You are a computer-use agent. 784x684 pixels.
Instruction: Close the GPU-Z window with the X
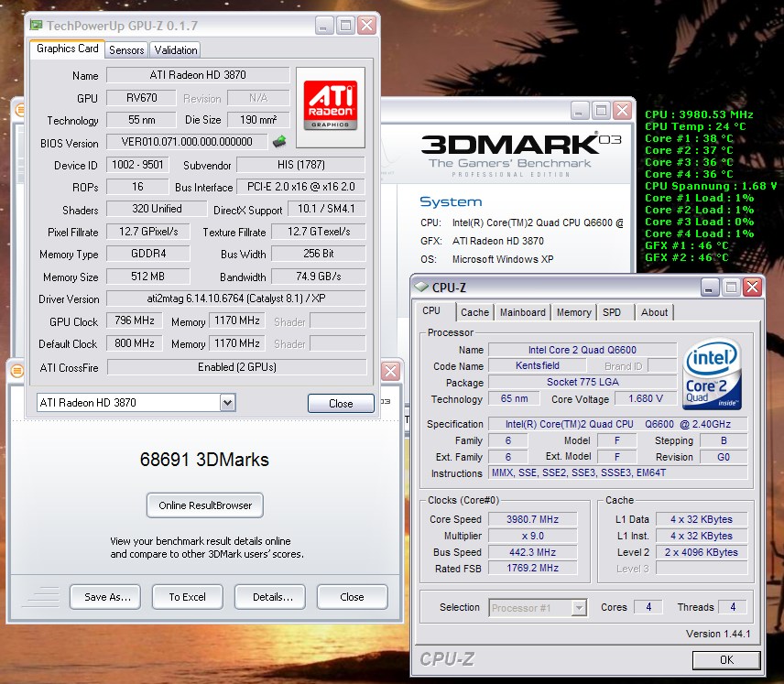367,25
